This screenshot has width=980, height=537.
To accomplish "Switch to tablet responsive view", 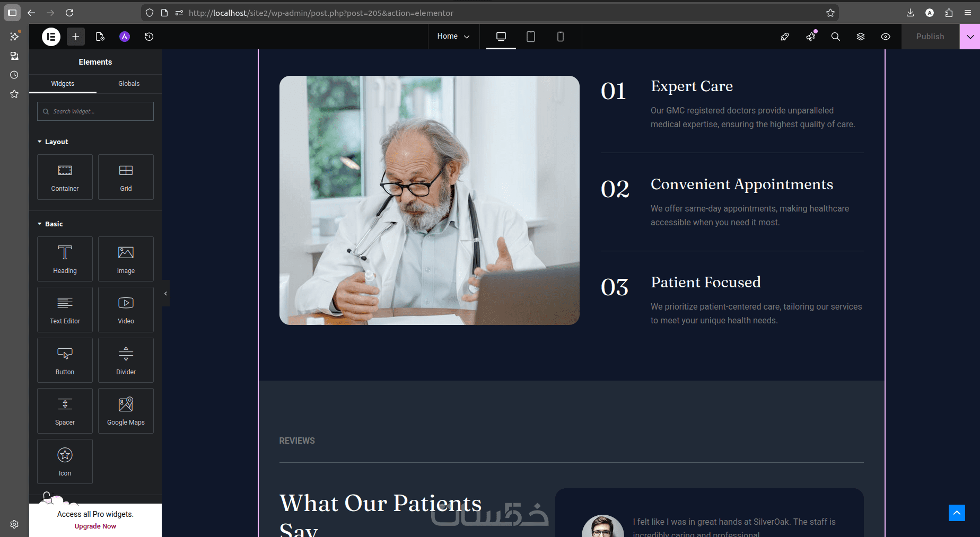I will (530, 37).
